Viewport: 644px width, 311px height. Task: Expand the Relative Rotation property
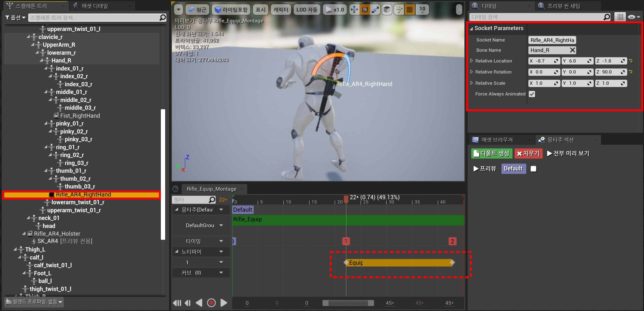[472, 72]
